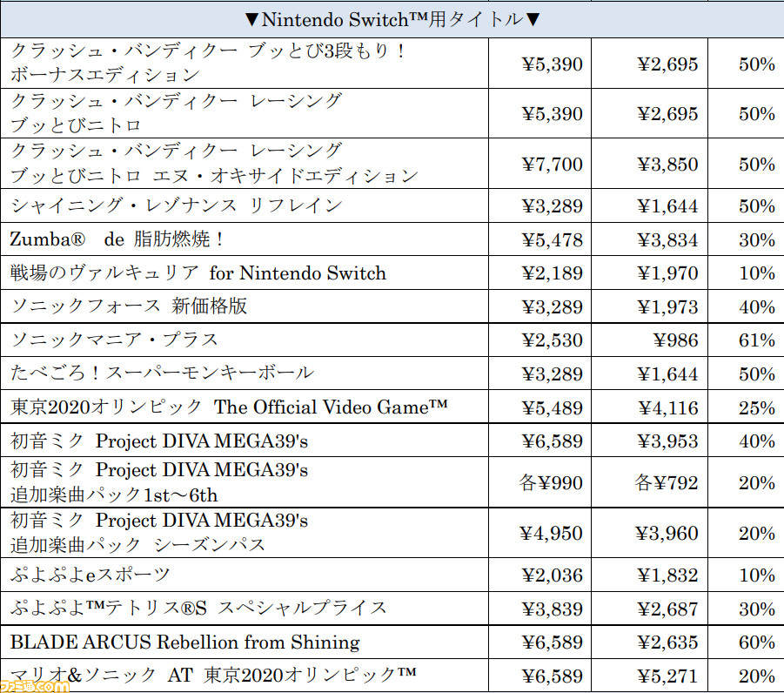The width and height of the screenshot is (784, 693).
Task: Select the ¥2,530 regular price cell
Action: coord(540,340)
